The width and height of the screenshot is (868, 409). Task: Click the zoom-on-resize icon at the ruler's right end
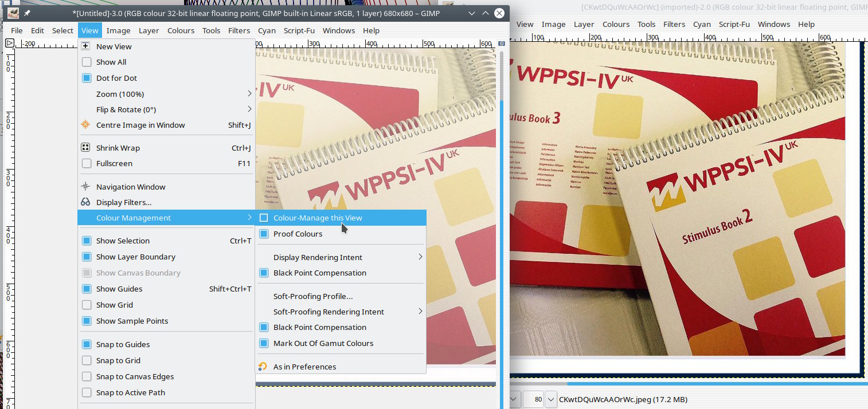(502, 44)
